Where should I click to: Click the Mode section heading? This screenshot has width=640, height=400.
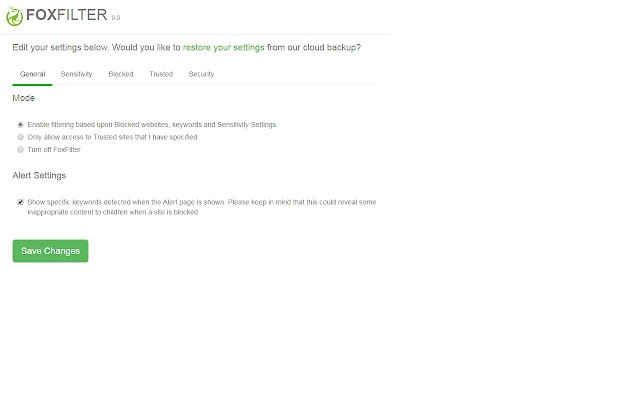tap(24, 99)
